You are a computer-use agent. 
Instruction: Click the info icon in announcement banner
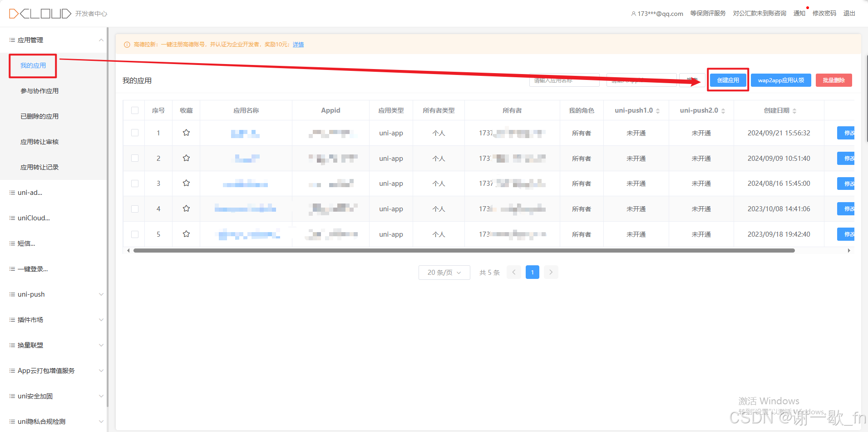coord(127,45)
